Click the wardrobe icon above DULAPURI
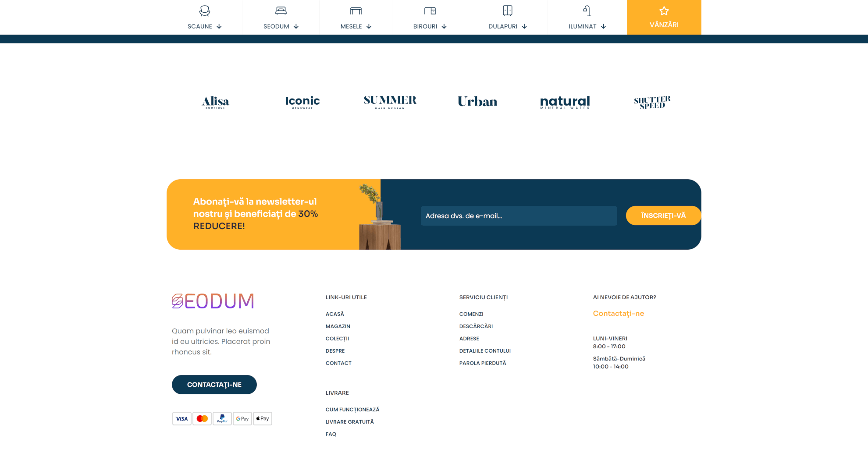868x460 pixels. 507,11
